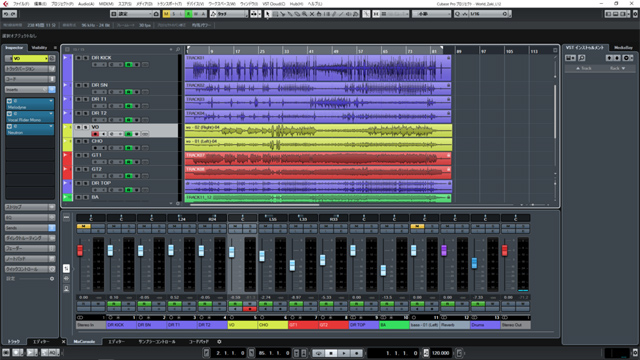640x360 pixels.
Task: Click the Stop button in transport bar
Action: tap(331, 353)
